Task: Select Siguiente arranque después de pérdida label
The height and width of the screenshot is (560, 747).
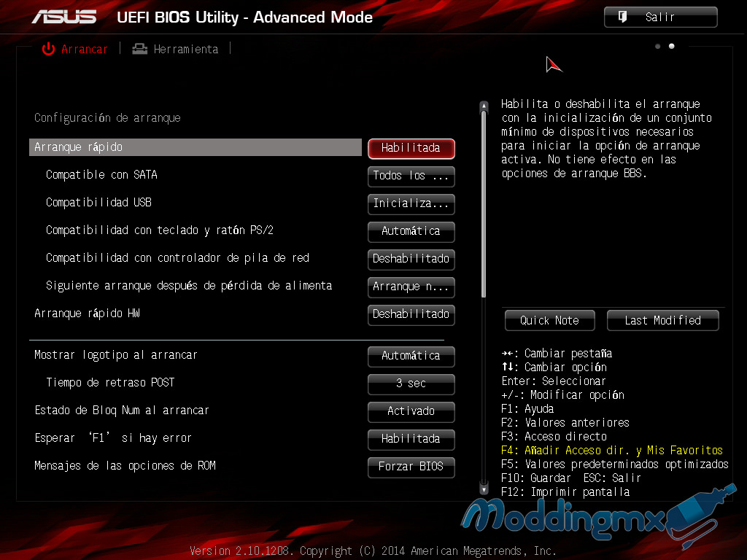Action: [189, 285]
